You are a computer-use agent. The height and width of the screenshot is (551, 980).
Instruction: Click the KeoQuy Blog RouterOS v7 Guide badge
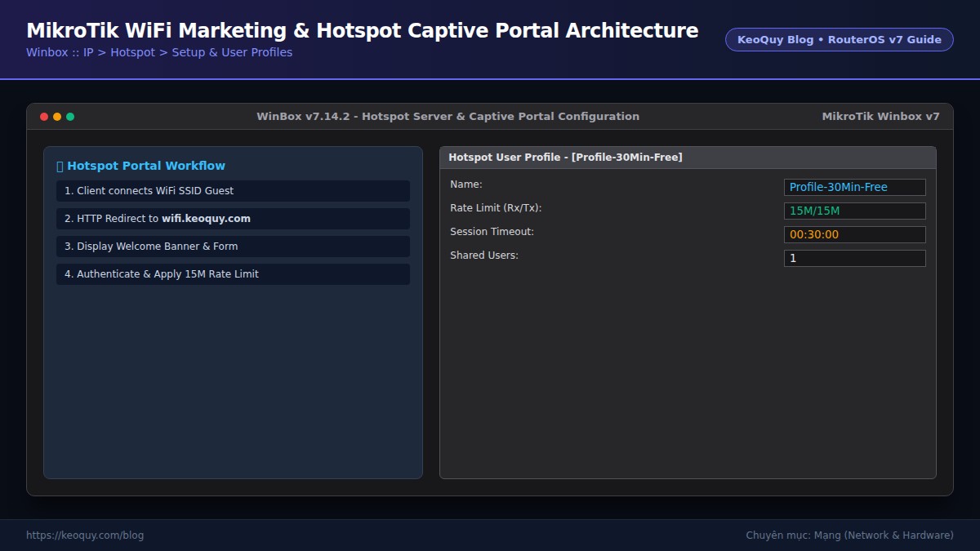[x=839, y=39]
